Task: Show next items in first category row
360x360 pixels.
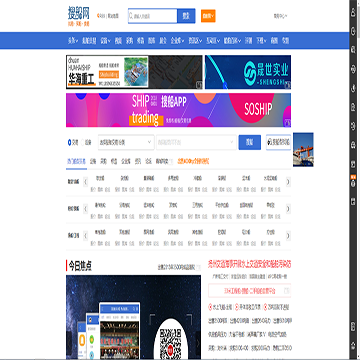Action: click(288, 182)
